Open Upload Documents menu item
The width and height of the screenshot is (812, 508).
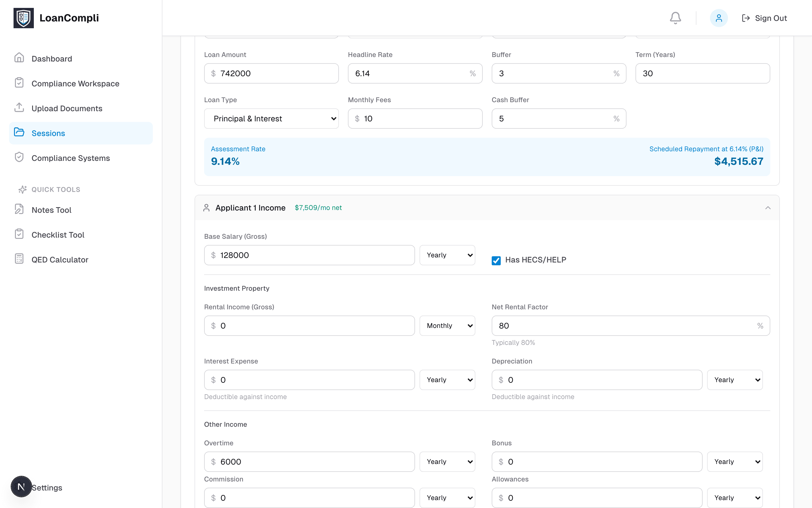tap(81, 108)
